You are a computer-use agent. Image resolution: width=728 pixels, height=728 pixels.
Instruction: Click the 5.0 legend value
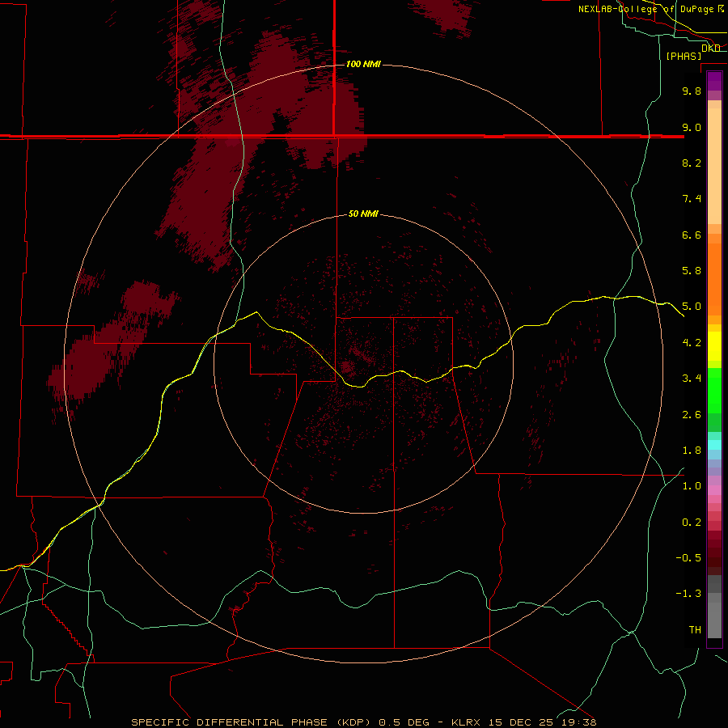click(x=692, y=307)
